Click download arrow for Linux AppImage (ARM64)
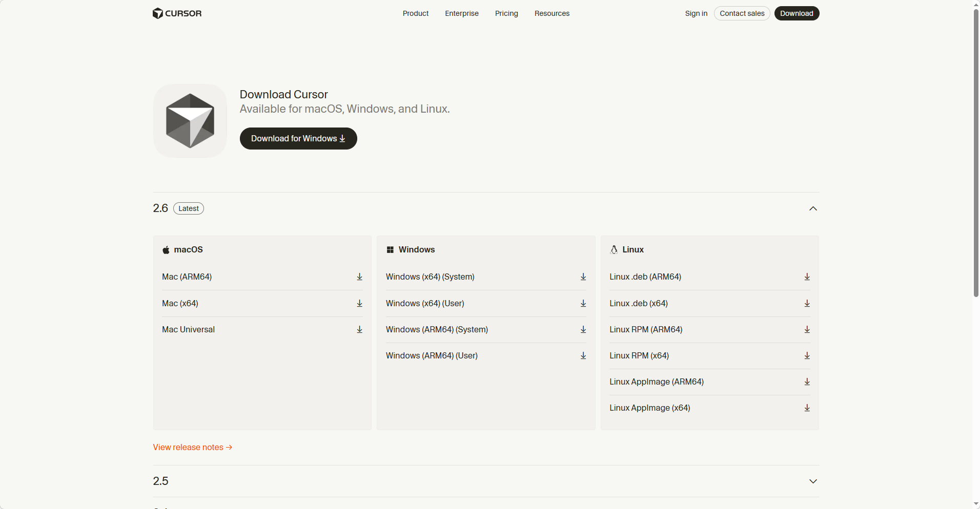The image size is (980, 509). coord(807,382)
